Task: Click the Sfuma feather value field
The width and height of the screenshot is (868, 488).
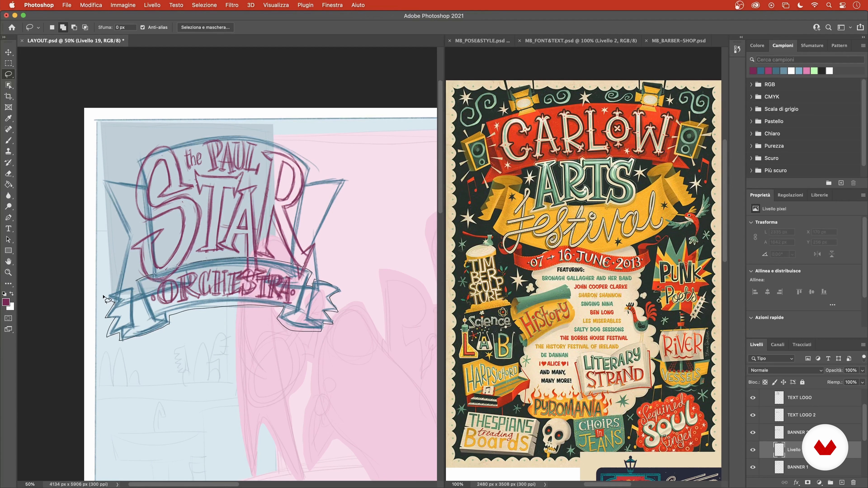Action: point(125,27)
